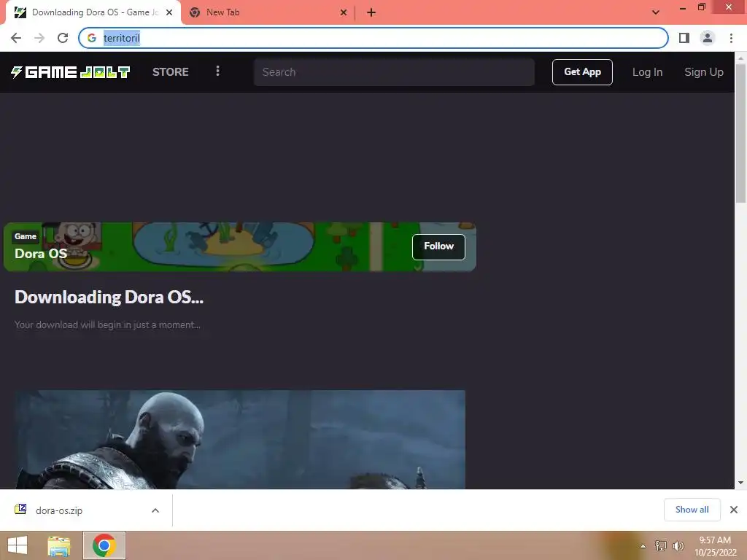The width and height of the screenshot is (747, 560).
Task: Open Game Jolt's three-dot navigation menu
Action: click(x=217, y=71)
